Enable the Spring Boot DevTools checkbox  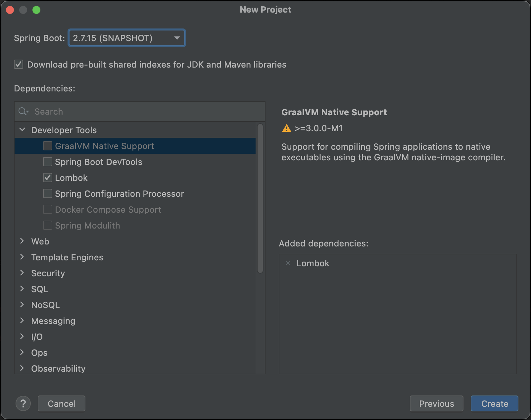[48, 162]
